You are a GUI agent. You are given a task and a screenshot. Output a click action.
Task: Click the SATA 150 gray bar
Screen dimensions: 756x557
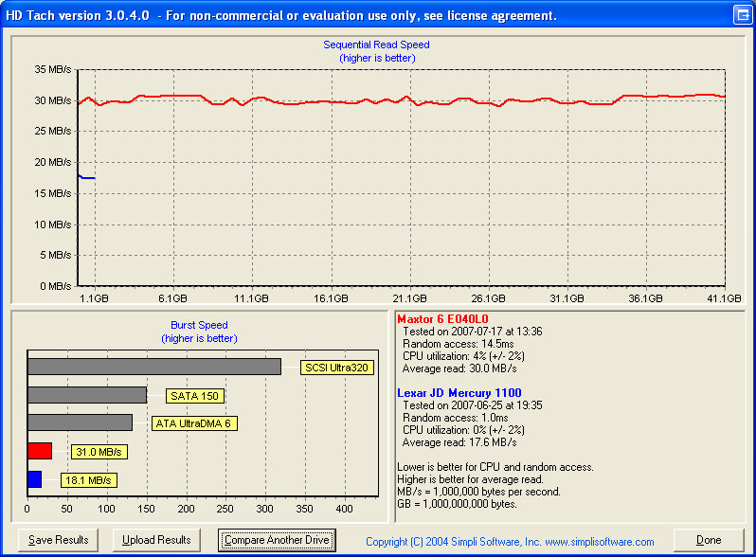click(x=87, y=395)
